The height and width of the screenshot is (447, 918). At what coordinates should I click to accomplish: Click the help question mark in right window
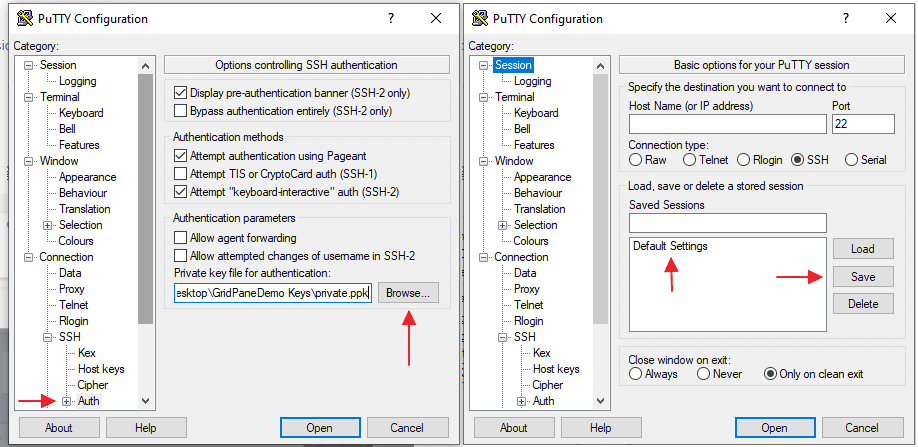846,18
